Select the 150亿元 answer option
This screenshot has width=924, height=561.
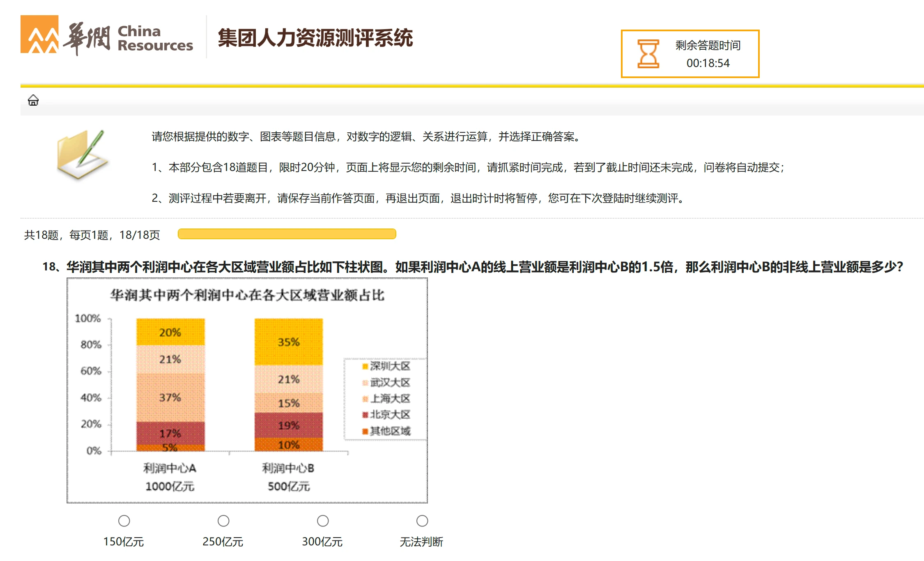[124, 521]
